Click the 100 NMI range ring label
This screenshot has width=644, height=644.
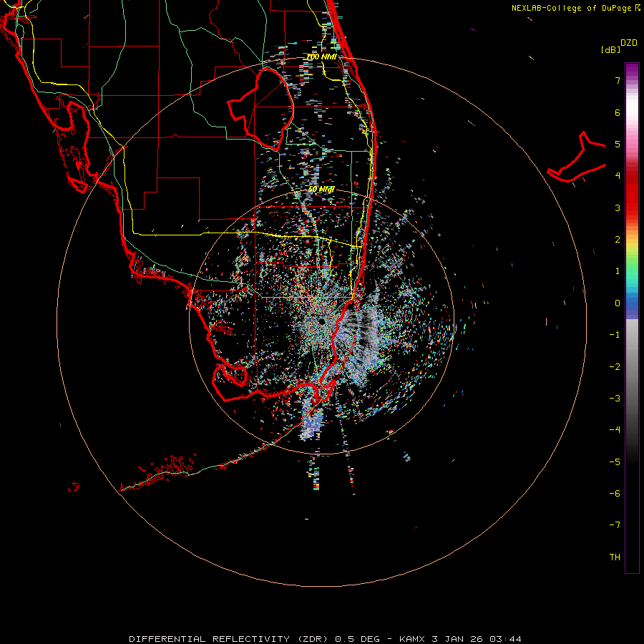click(x=321, y=57)
